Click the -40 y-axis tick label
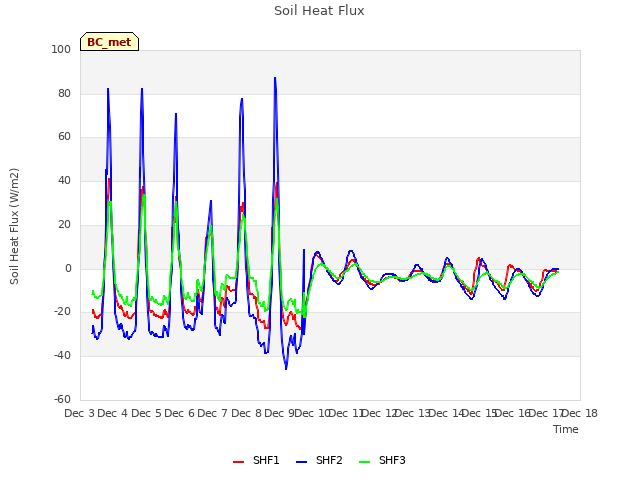This screenshot has width=640, height=480. click(62, 356)
